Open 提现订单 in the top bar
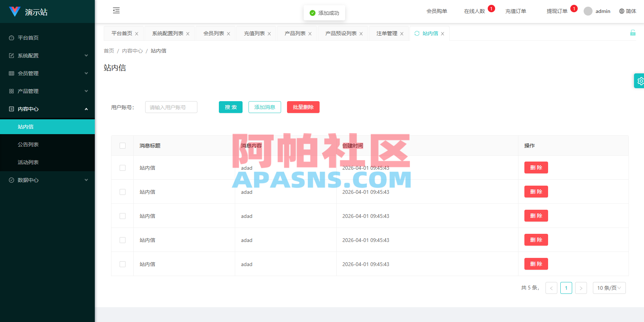Image resolution: width=644 pixels, height=322 pixels. pos(557,11)
